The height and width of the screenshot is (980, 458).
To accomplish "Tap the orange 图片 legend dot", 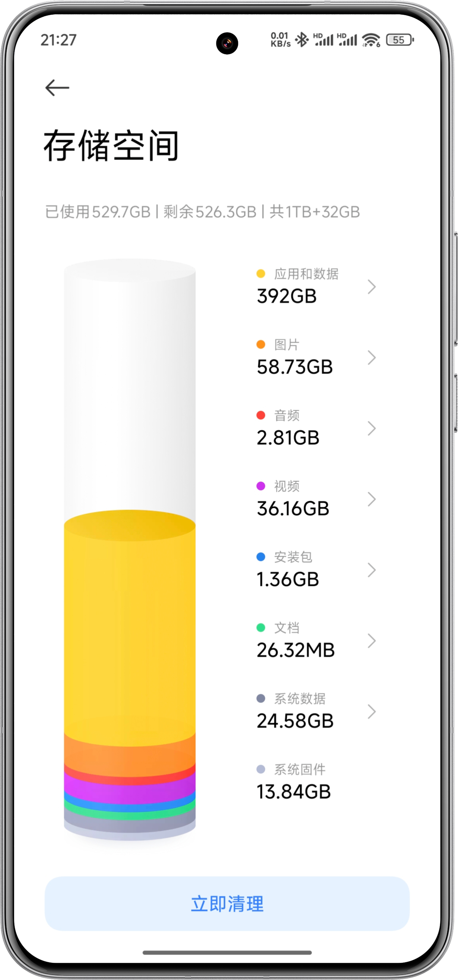I will (261, 344).
